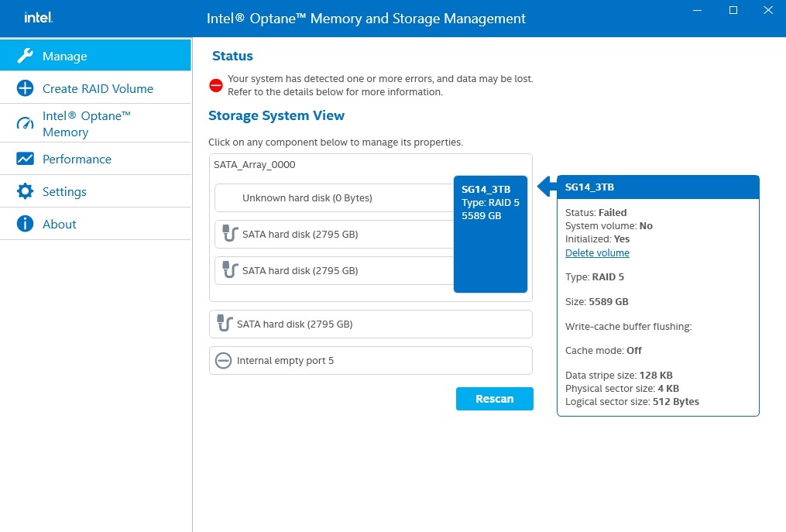Close the Intel Optane Memory window
Screen dimensions: 786x532
coord(768,10)
